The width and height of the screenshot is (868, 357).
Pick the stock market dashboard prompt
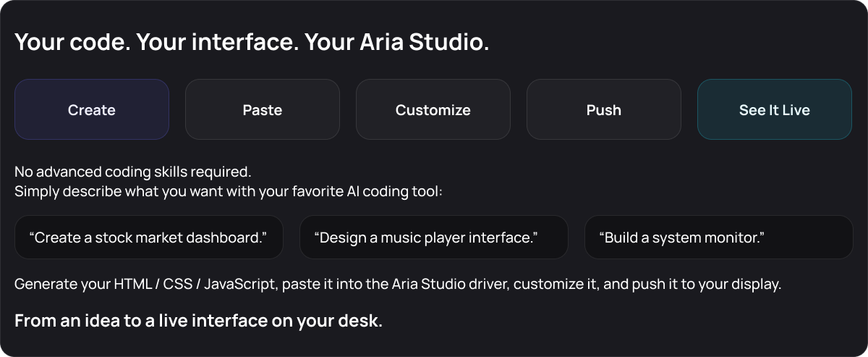[x=149, y=237]
